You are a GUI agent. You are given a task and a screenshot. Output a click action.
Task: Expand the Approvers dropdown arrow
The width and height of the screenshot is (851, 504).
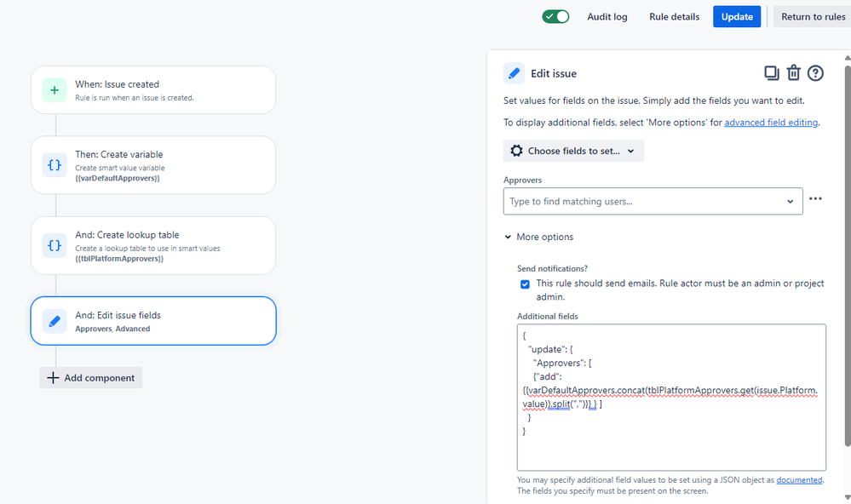point(791,202)
